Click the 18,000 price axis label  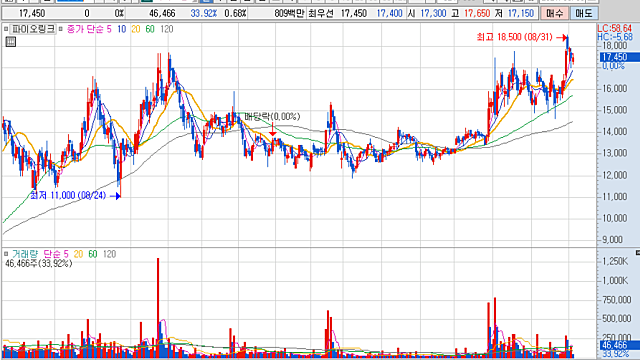pos(615,46)
